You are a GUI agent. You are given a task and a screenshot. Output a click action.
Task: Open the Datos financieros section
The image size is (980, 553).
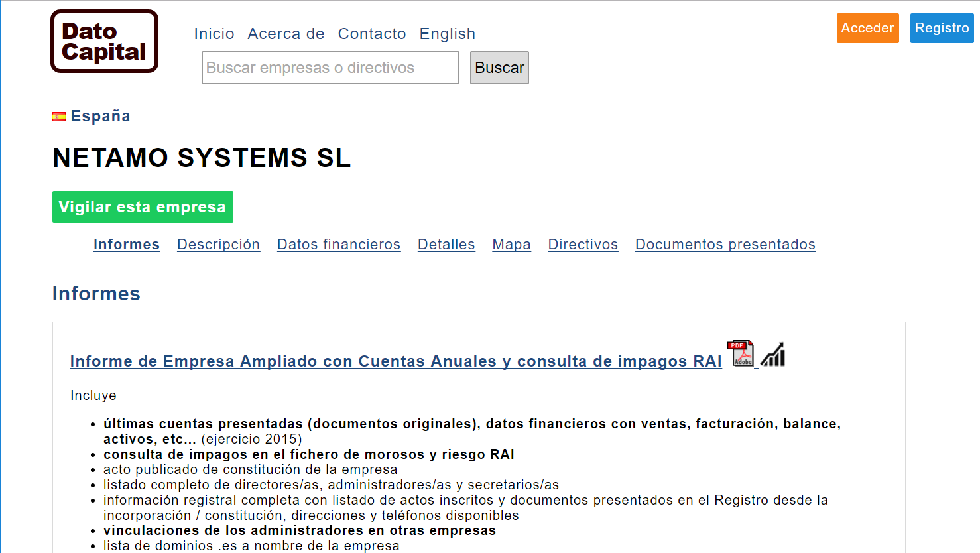339,245
